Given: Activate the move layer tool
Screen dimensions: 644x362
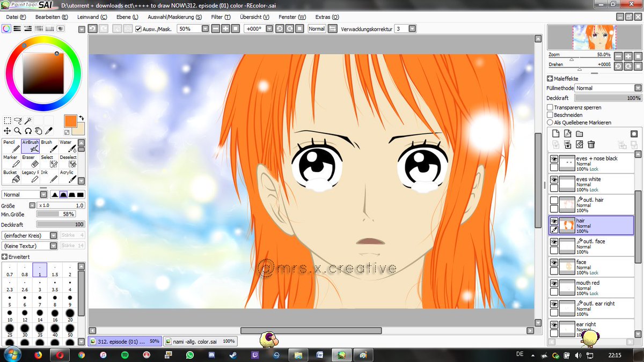Looking at the screenshot, I should (x=8, y=130).
